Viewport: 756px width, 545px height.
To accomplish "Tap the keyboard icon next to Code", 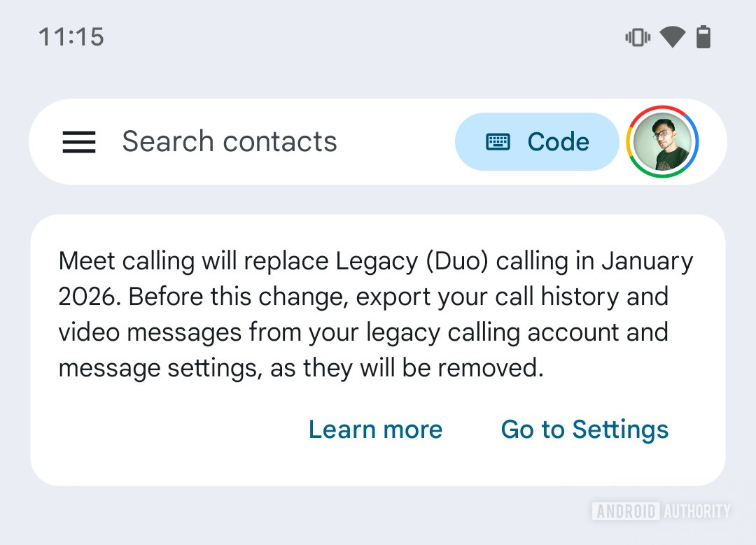I will pos(498,141).
